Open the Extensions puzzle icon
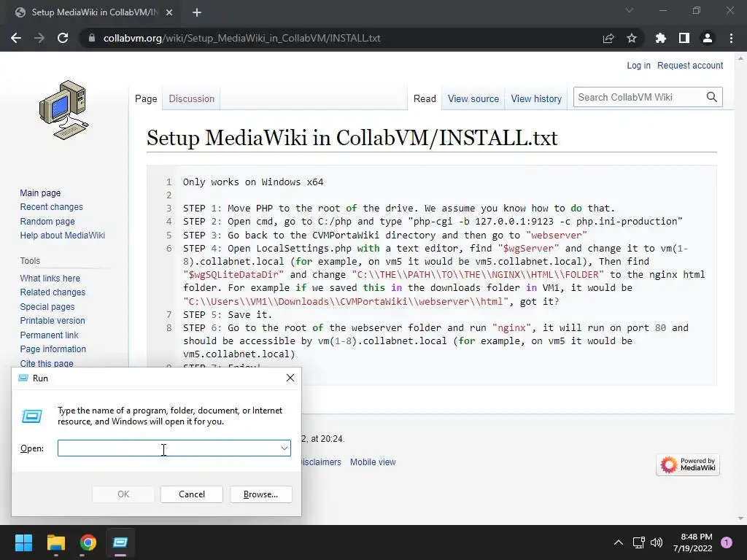The height and width of the screenshot is (560, 747). 660,38
